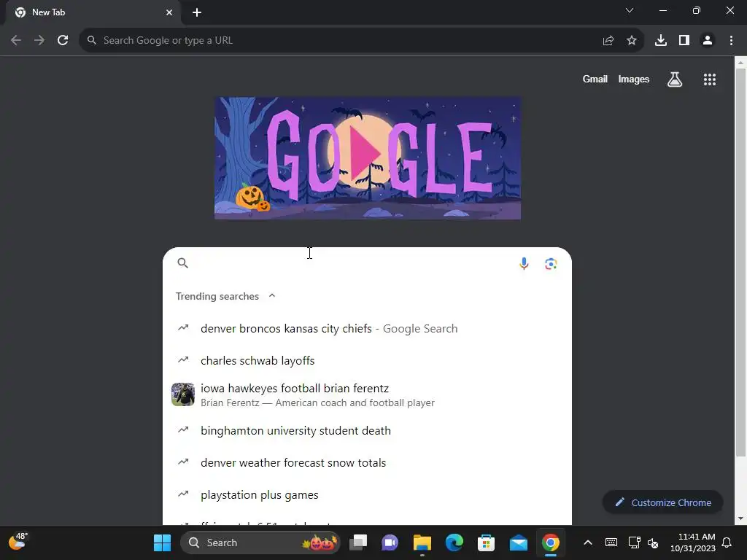Viewport: 747px width, 560px height.
Task: Show hidden system tray icons
Action: tap(588, 542)
